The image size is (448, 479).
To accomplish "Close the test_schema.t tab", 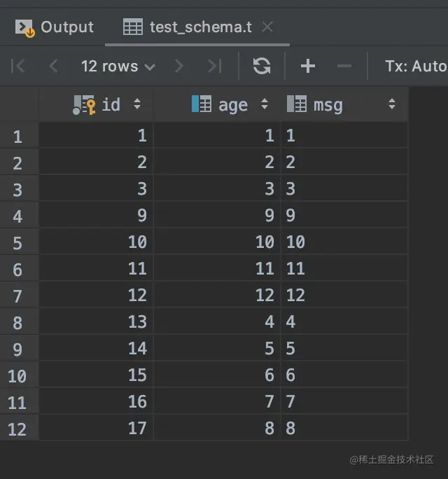I will (267, 27).
